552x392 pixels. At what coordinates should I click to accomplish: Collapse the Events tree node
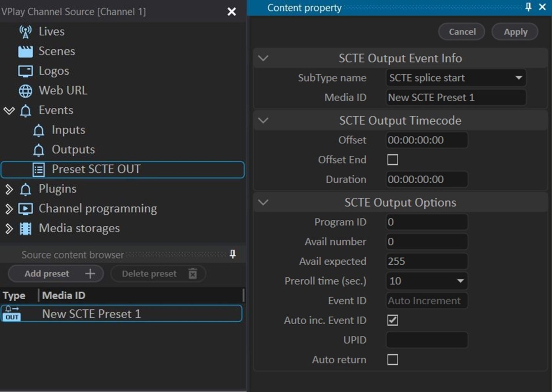click(9, 111)
